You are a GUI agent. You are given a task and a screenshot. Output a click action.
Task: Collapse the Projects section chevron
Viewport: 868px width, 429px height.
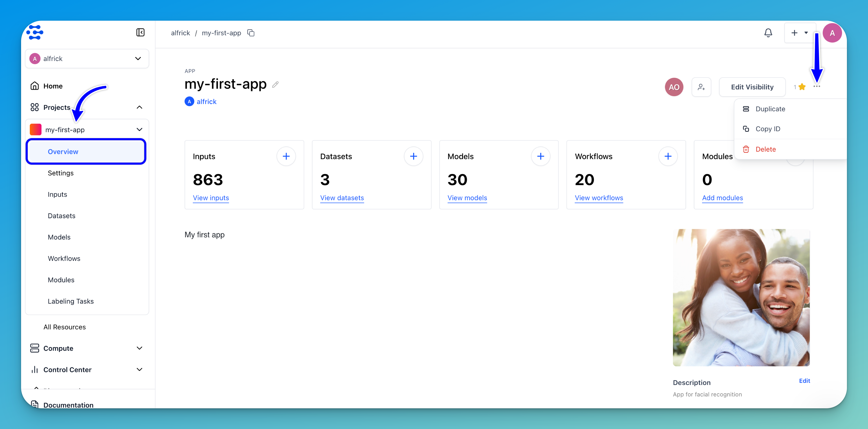pos(139,107)
